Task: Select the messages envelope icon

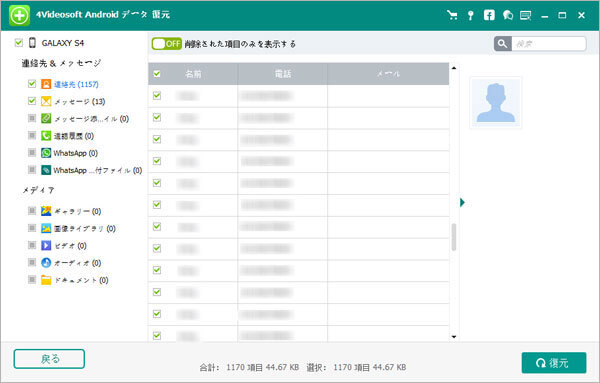Action: [46, 101]
